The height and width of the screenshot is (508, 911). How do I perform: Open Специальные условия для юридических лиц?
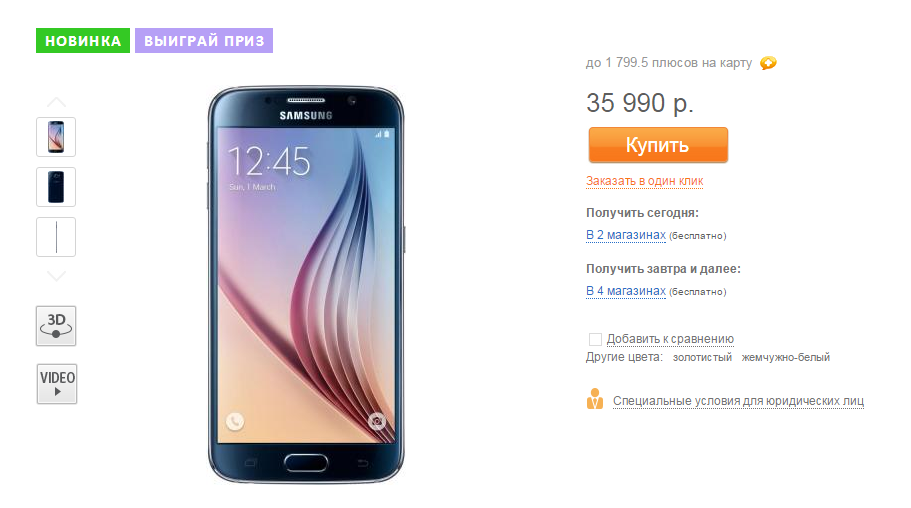[738, 401]
